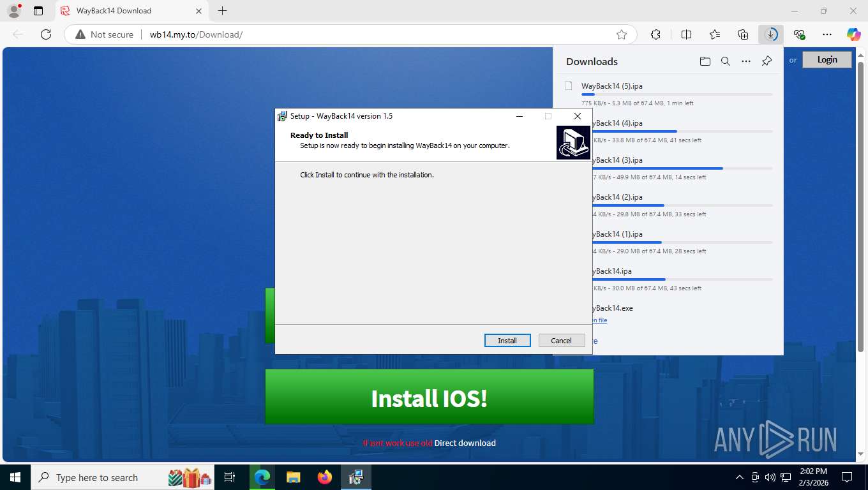Open Copilot sidebar icon

pos(854,34)
